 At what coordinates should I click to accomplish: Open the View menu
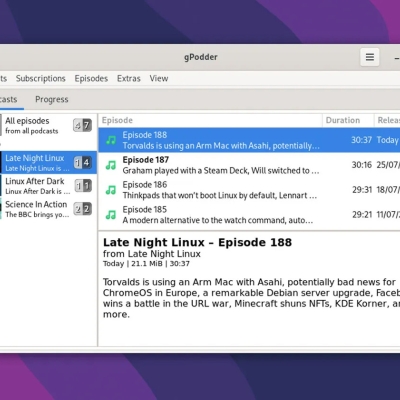pyautogui.click(x=159, y=79)
